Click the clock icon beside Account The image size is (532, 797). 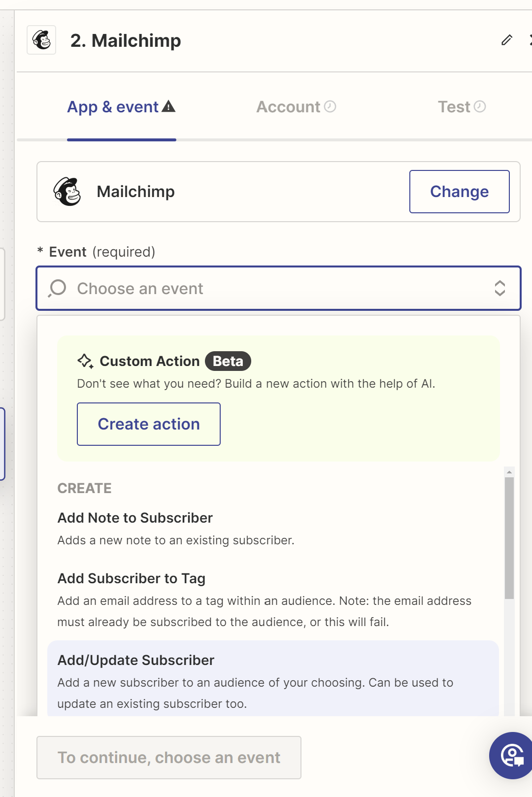330,106
